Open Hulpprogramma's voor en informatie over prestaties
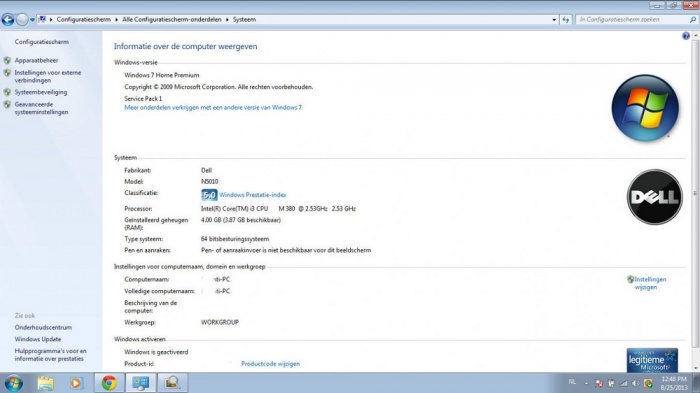The image size is (700, 393). tap(50, 355)
